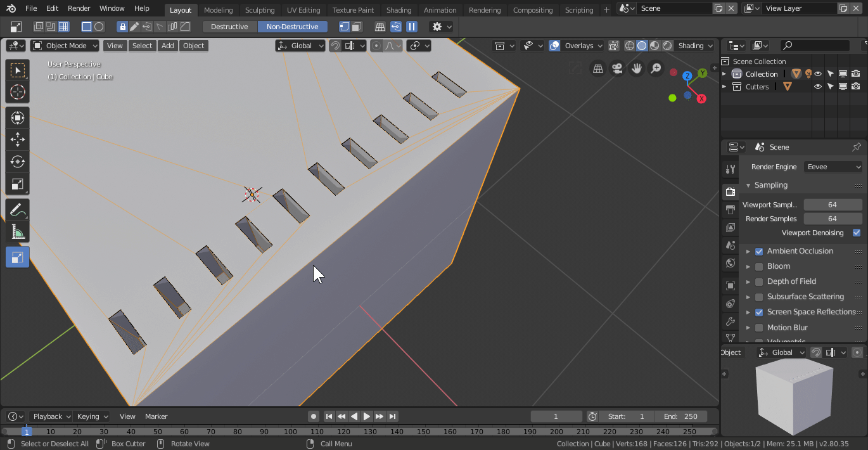Open the Object Mode dropdown
The height and width of the screenshot is (450, 868).
coord(65,46)
